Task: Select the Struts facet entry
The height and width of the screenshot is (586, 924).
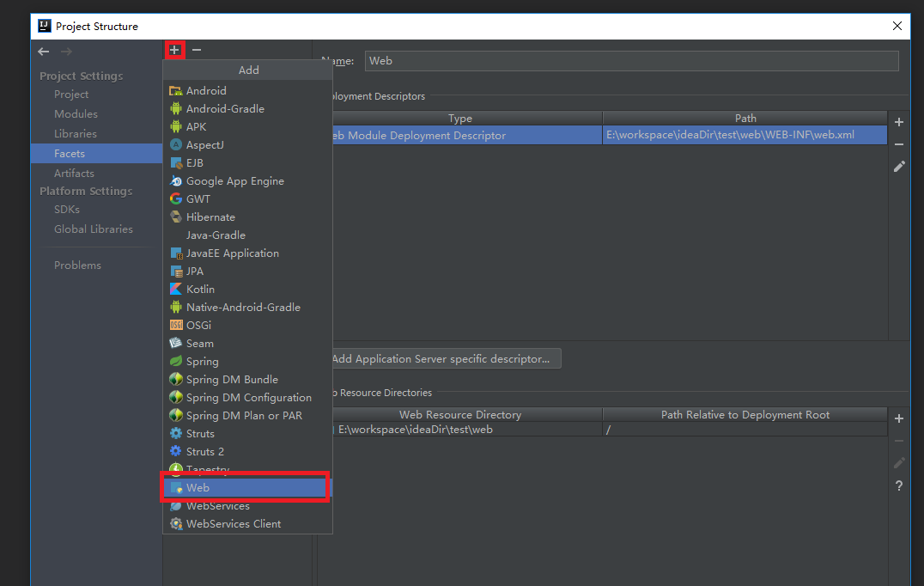Action: pyautogui.click(x=247, y=434)
